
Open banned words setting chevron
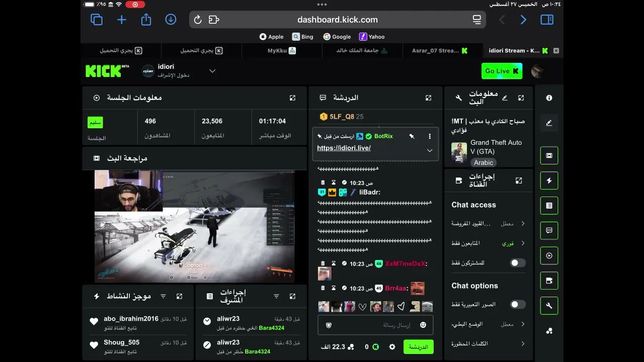tap(523, 344)
